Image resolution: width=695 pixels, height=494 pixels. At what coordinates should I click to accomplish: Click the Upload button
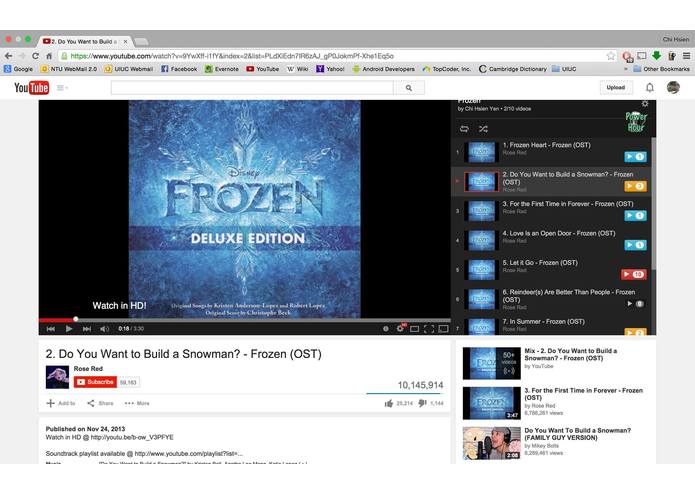pos(616,87)
